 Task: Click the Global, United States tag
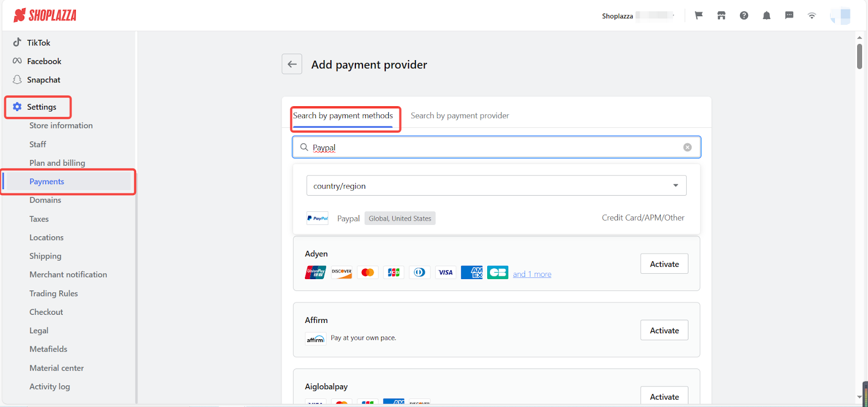coord(400,218)
